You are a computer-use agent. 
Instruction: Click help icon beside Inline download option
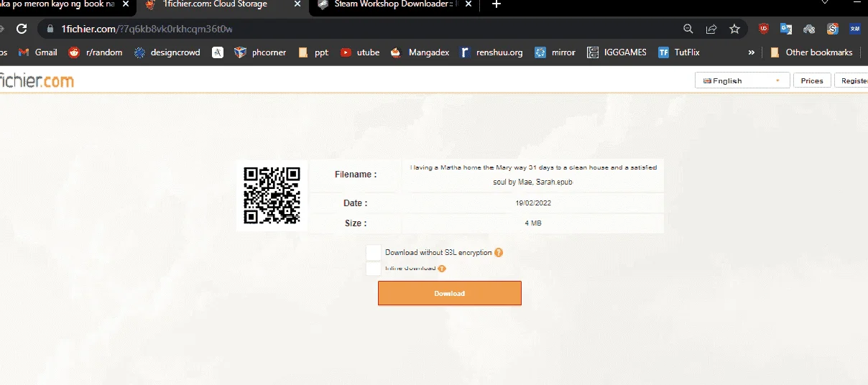[x=442, y=269]
